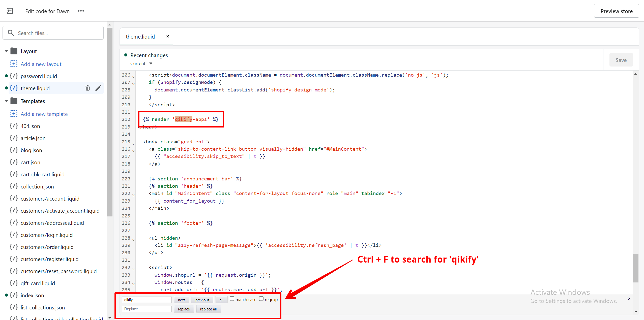Toggle the regexp checkbox
This screenshot has width=644, height=320.
pyautogui.click(x=261, y=299)
